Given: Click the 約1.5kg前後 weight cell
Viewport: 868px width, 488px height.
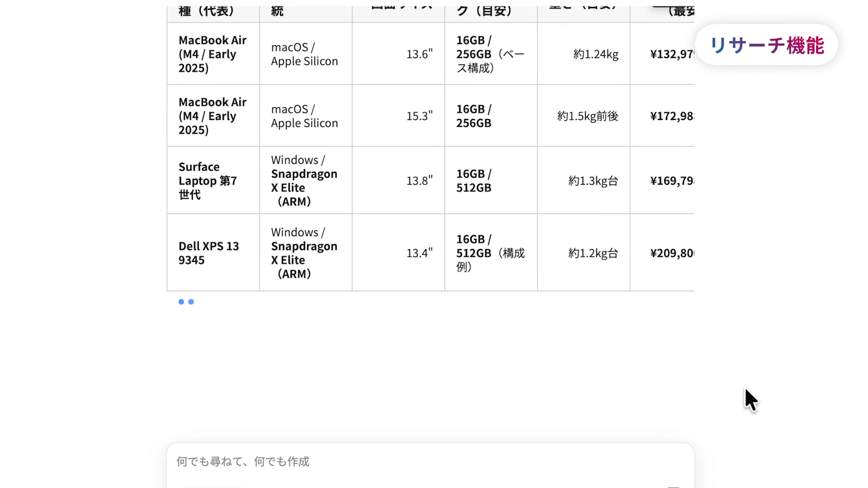Looking at the screenshot, I should [587, 116].
